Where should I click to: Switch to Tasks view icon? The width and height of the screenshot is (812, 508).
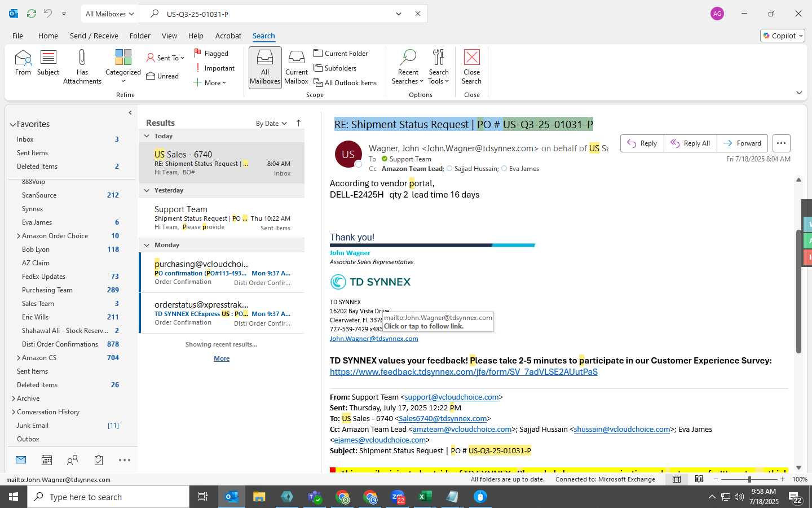(99, 460)
